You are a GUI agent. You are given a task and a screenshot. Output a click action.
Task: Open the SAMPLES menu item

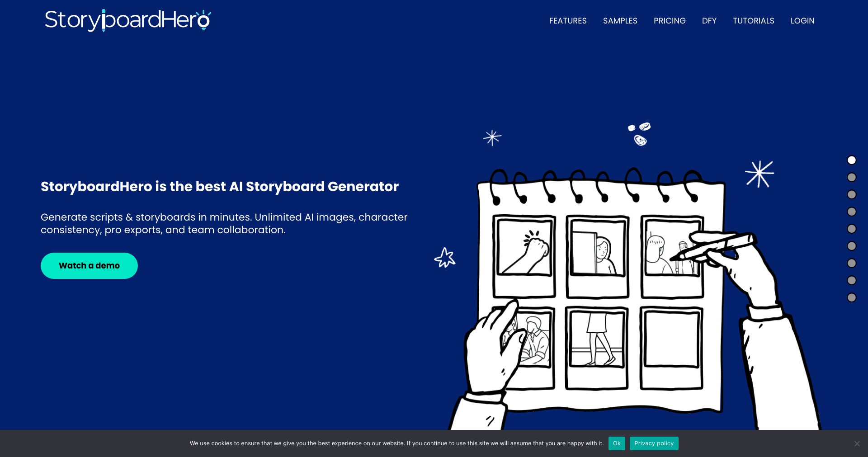620,21
